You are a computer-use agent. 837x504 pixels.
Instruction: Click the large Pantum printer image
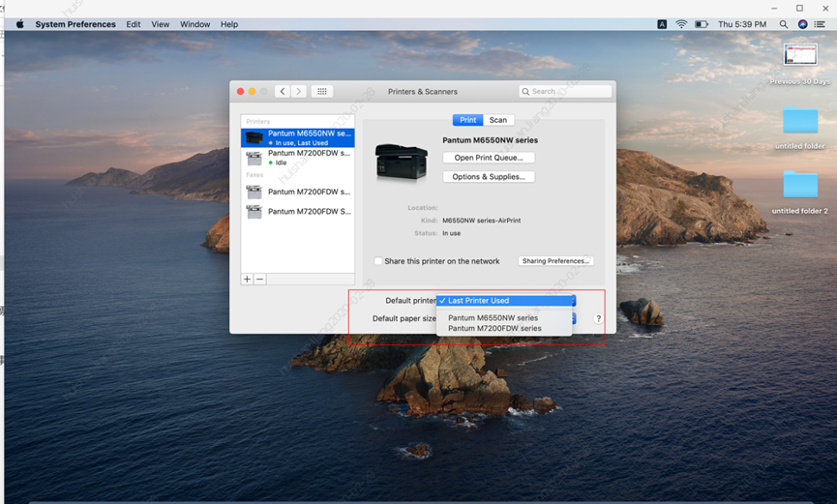(x=402, y=163)
